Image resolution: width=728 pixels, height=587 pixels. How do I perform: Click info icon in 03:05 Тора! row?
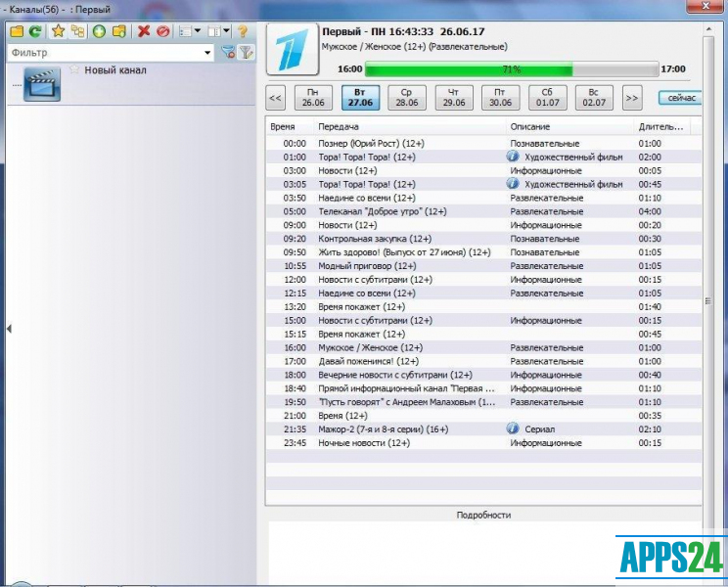(513, 184)
